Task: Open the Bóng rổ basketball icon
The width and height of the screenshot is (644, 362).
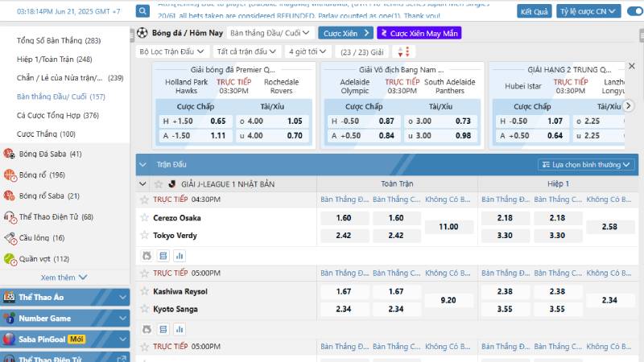Action: click(x=10, y=175)
